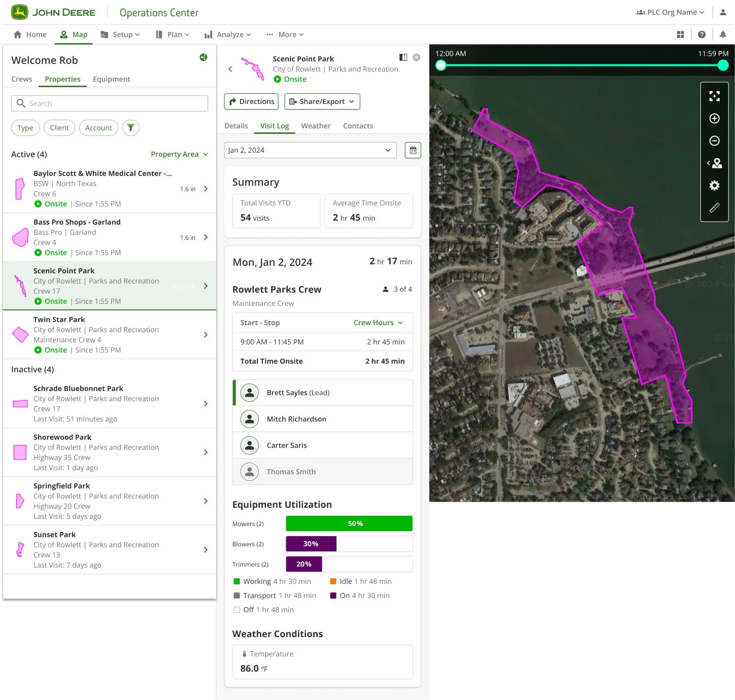
Task: Click Mitch Richardson avatar icon
Action: tap(249, 419)
